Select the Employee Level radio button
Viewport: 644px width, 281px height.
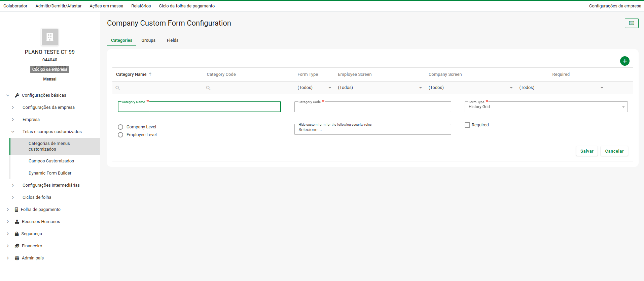pos(120,135)
